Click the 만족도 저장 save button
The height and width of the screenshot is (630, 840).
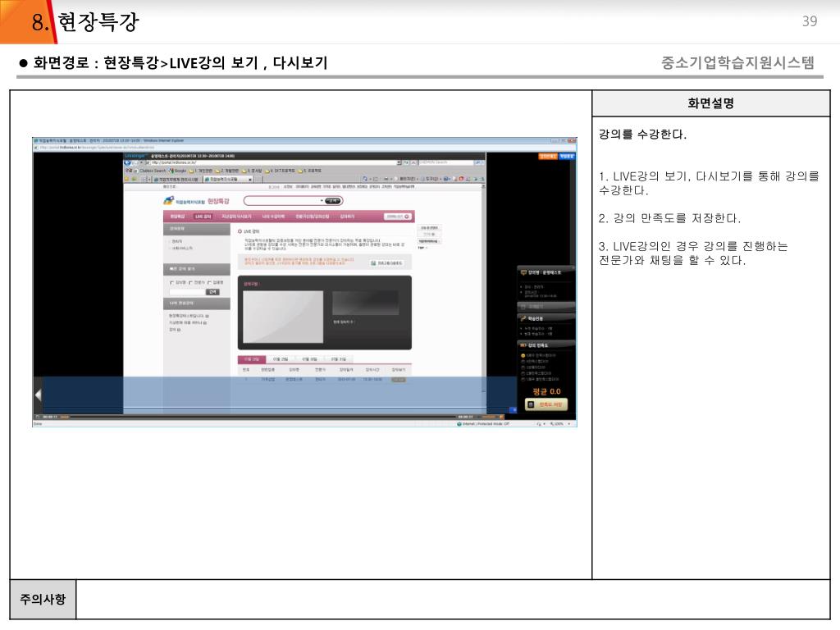tap(546, 404)
